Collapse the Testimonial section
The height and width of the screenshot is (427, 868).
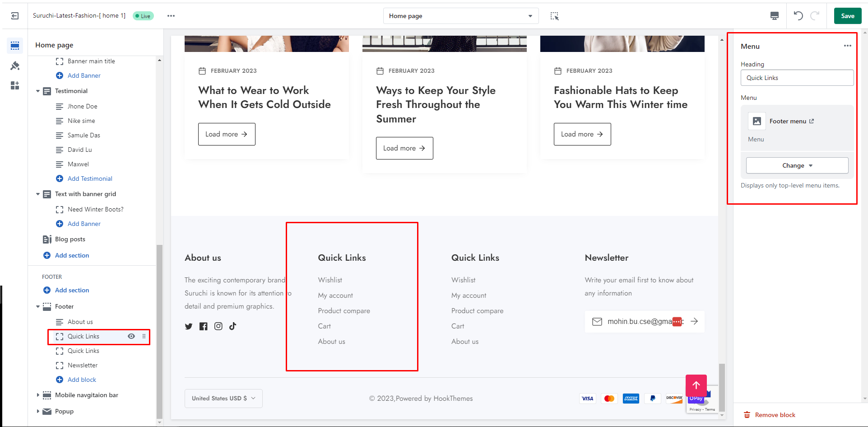click(x=38, y=91)
